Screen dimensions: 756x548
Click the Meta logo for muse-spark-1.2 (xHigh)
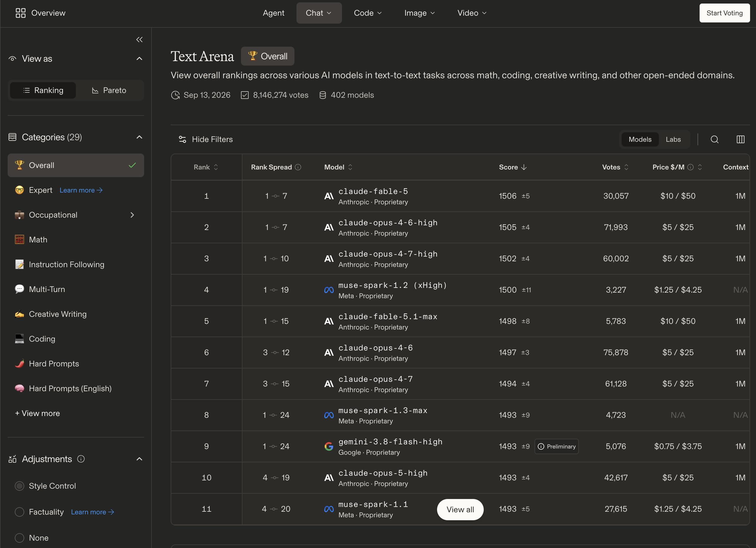[x=329, y=290]
